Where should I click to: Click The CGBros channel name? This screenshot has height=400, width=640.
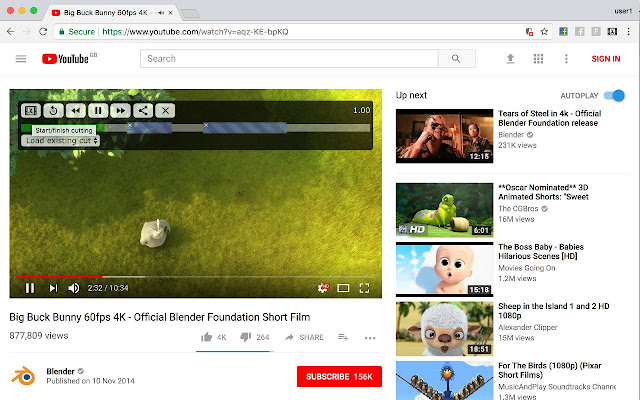pyautogui.click(x=518, y=209)
